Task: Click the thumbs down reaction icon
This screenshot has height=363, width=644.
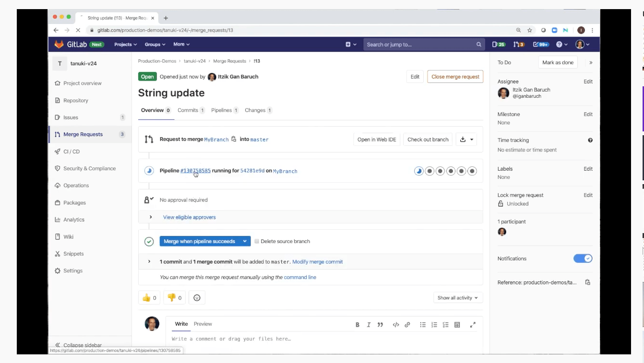Action: [171, 298]
